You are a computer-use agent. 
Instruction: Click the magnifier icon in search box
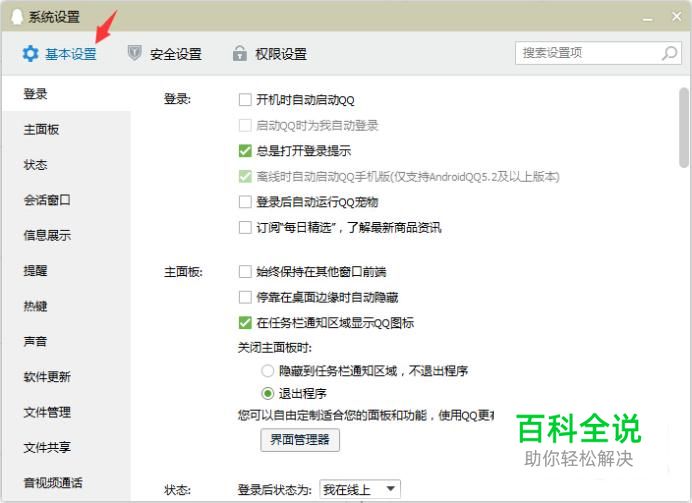pos(669,53)
